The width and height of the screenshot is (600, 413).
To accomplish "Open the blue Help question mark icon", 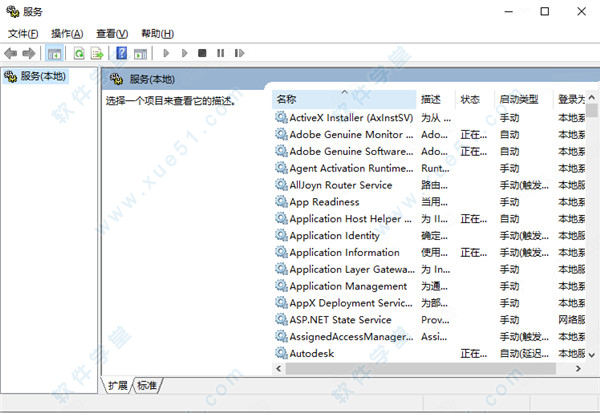I will 122,53.
